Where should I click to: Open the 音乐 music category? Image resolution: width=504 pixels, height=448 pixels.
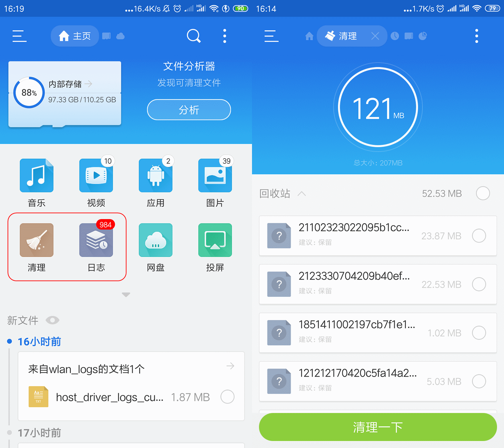point(37,175)
